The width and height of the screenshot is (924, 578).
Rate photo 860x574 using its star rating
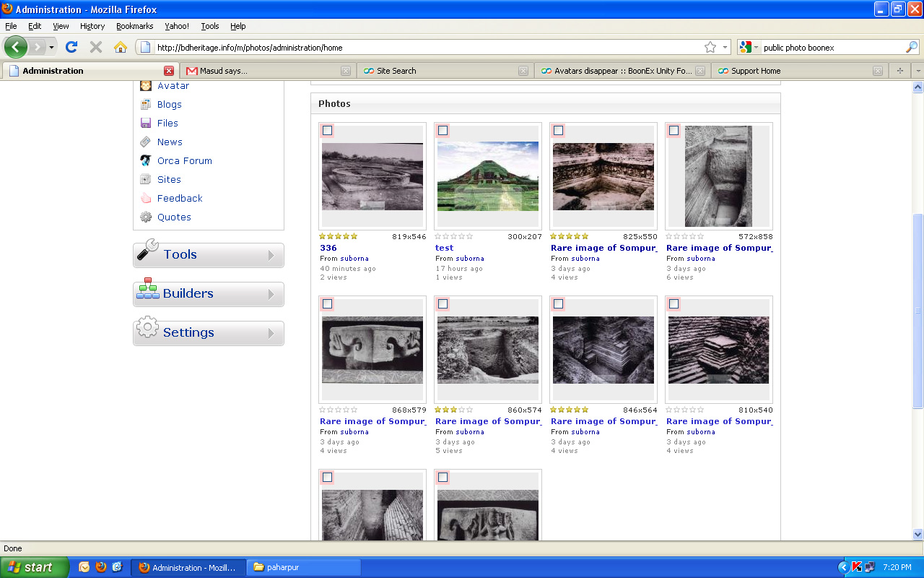[454, 410]
